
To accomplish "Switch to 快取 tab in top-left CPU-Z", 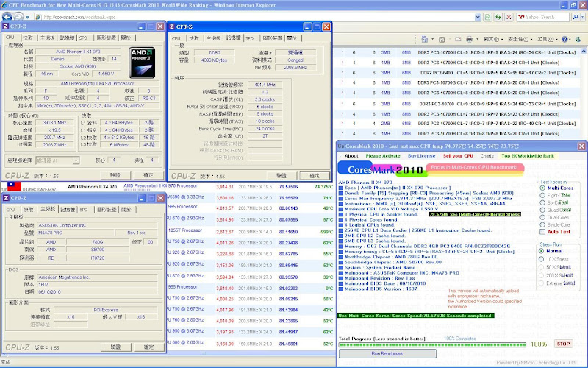I will (28, 38).
